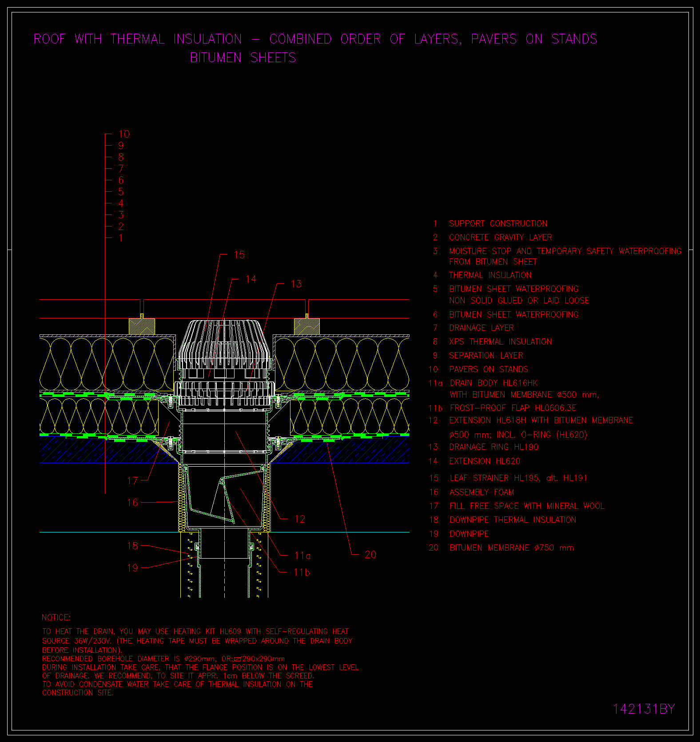
Task: Click callout label 11b in the drawing
Action: (x=302, y=572)
